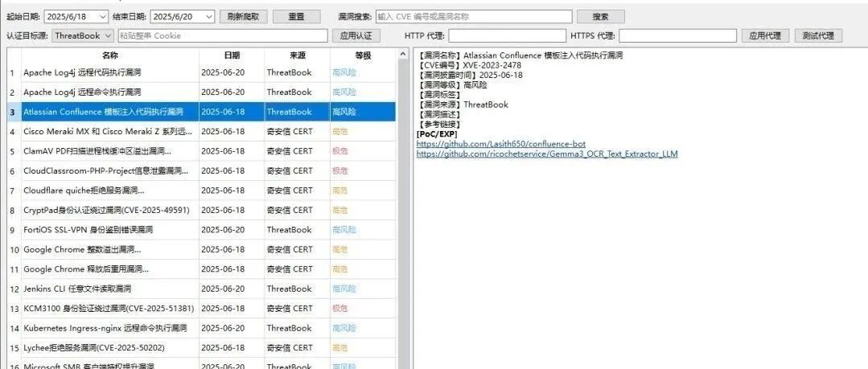Viewport: 868px width, 369px height.
Task: Click the 重置 button
Action: (x=296, y=17)
